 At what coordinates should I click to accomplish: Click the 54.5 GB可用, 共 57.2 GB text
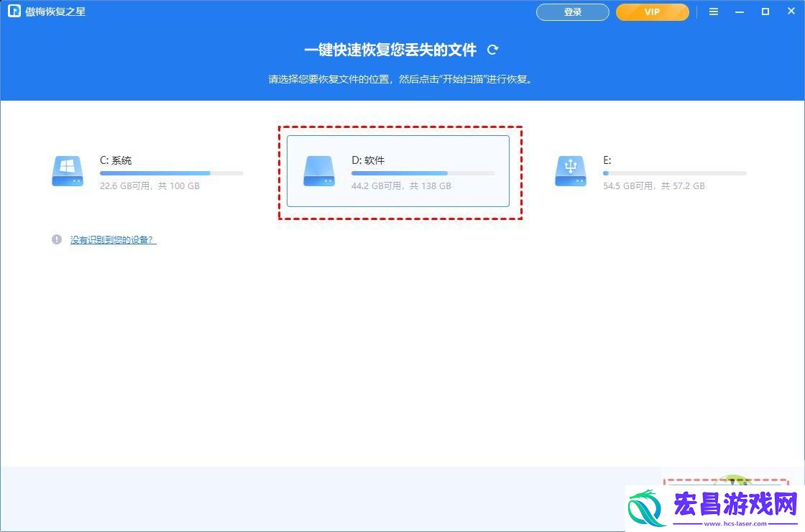(x=653, y=186)
